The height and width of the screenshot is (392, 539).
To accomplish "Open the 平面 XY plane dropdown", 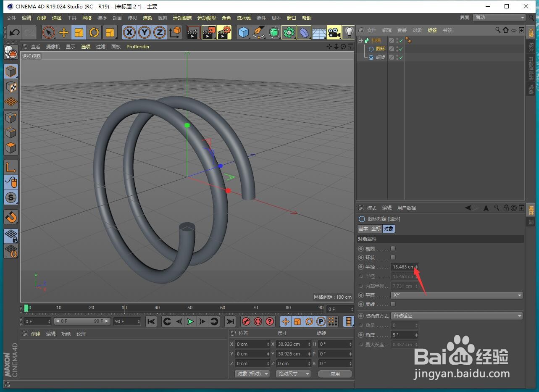I will coord(457,295).
